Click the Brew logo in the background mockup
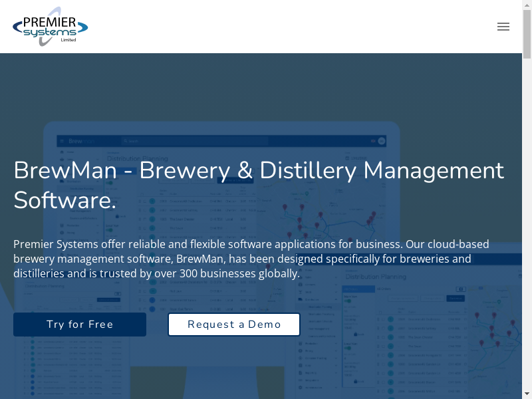 coord(75,141)
